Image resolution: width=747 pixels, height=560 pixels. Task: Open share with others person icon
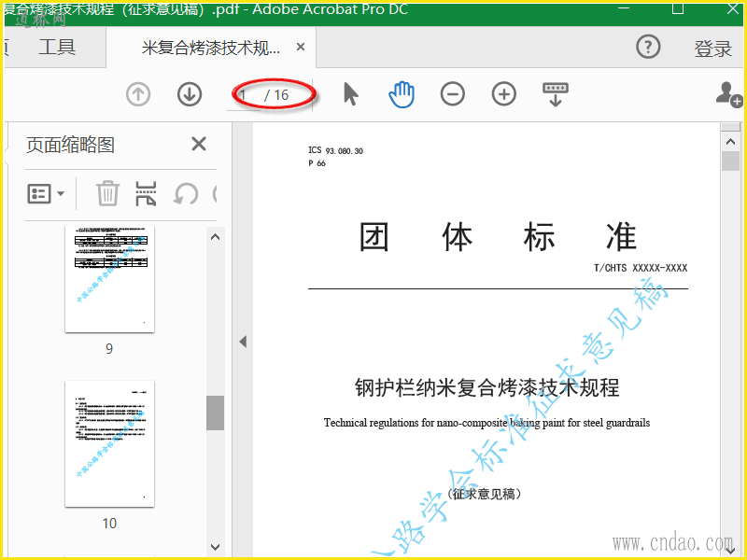[729, 94]
